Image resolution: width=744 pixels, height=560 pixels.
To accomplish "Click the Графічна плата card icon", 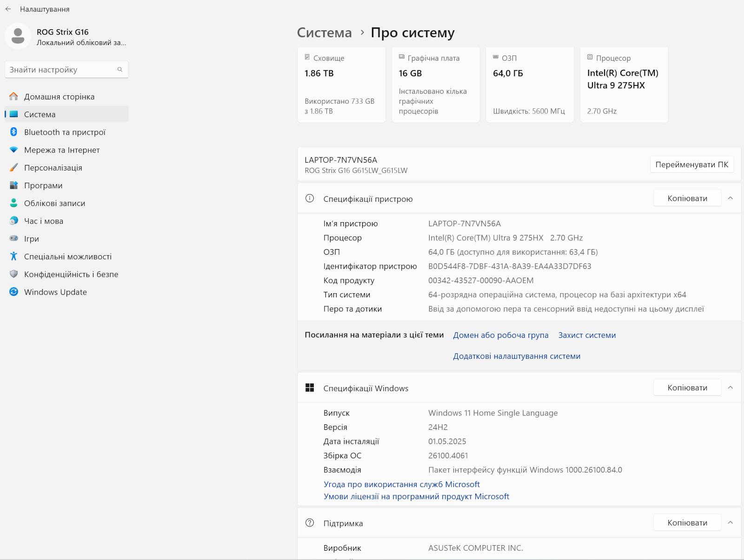I will tap(401, 57).
